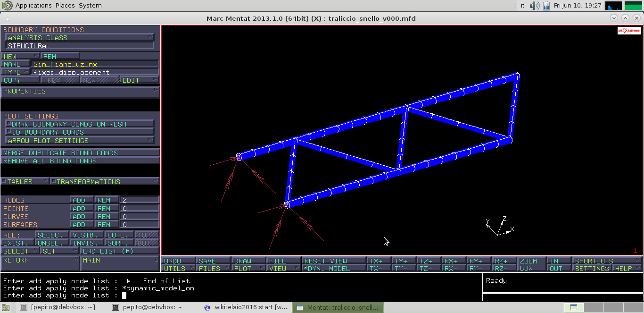Click SAVE in the bottom toolbar
Viewport: 644px width, 313px height.
pyautogui.click(x=214, y=261)
